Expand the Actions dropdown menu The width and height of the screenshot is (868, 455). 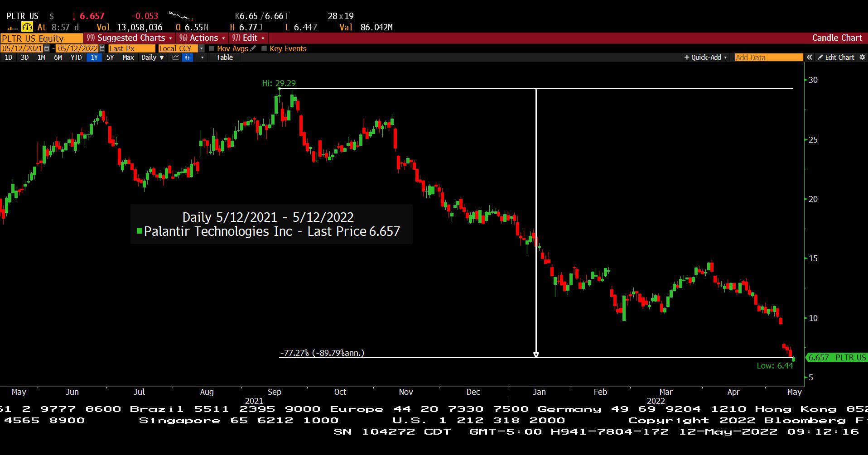pyautogui.click(x=202, y=38)
